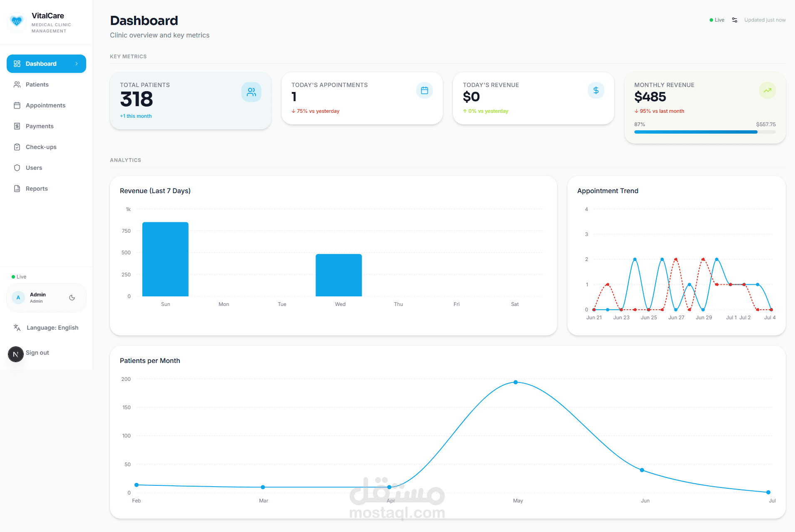Click the trending-up icon on Monthly Revenue card
The image size is (795, 532).
tap(768, 90)
